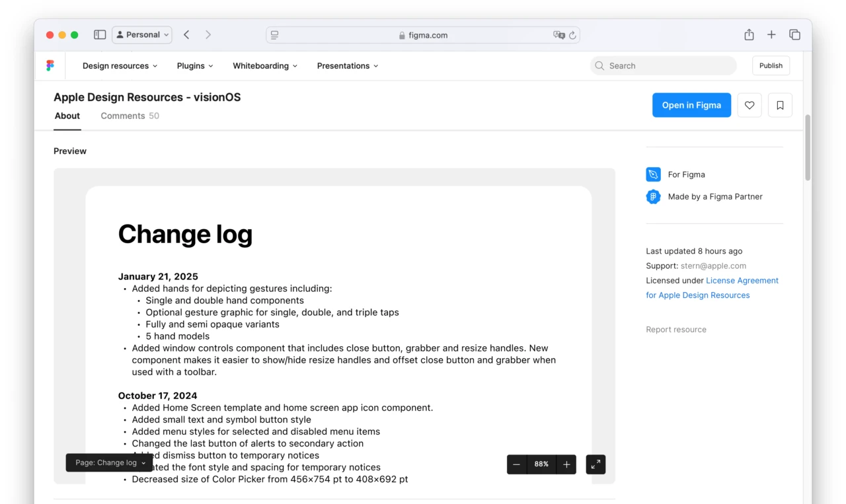Image resolution: width=846 pixels, height=504 pixels.
Task: Click the Apple Design Resources - visionOS title
Action: click(x=147, y=97)
